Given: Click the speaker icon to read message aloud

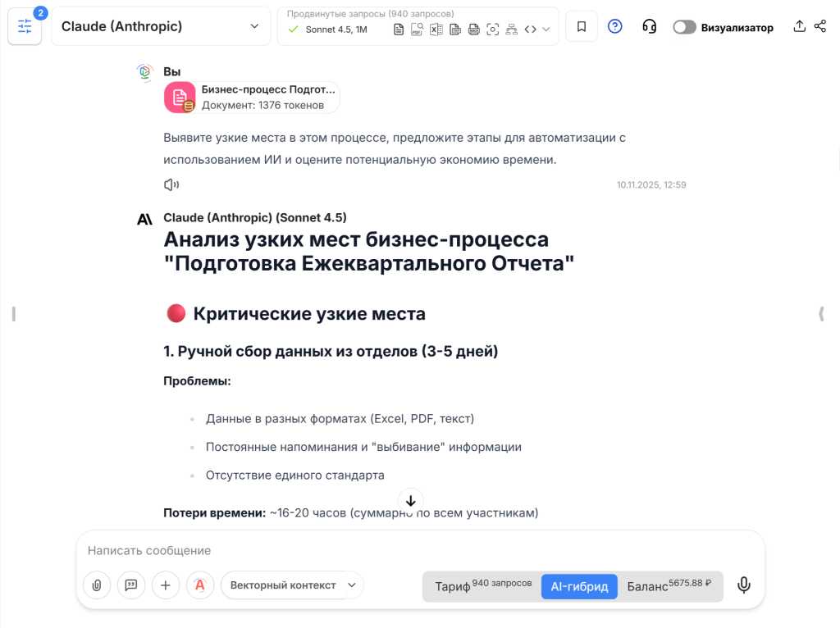Looking at the screenshot, I should click(x=171, y=184).
